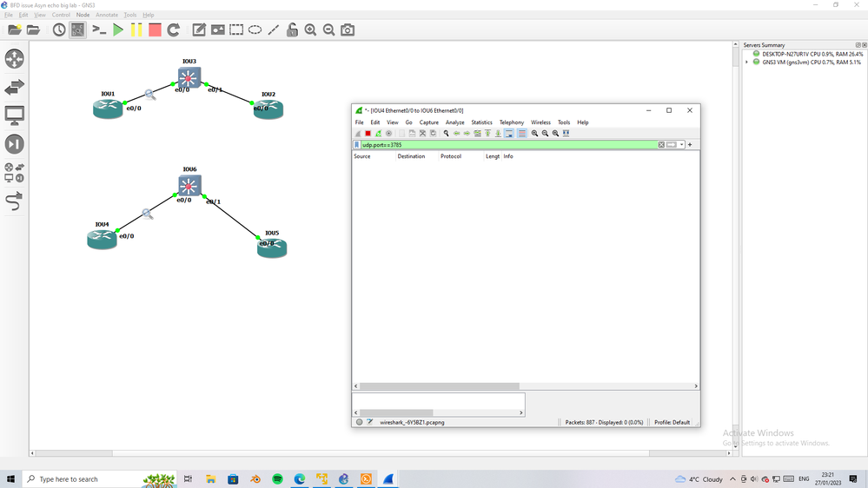Open the GNS3 Node menu
This screenshot has height=488, width=868.
point(83,15)
